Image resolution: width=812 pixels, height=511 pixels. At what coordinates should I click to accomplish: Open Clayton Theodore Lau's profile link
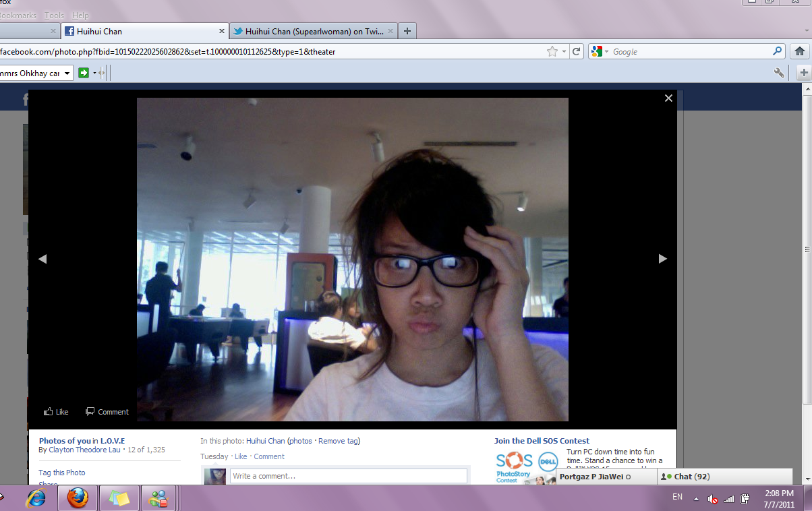85,450
